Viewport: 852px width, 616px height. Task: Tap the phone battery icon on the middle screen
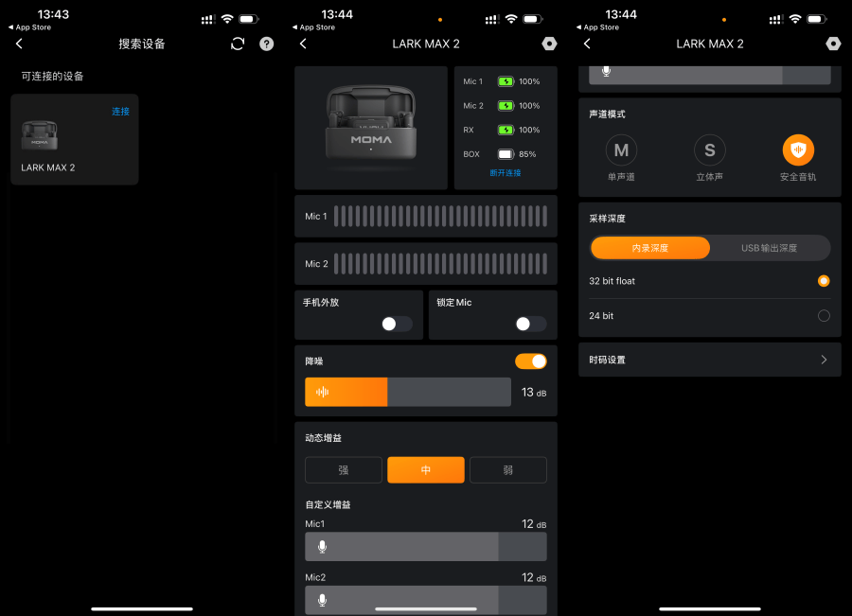point(532,20)
